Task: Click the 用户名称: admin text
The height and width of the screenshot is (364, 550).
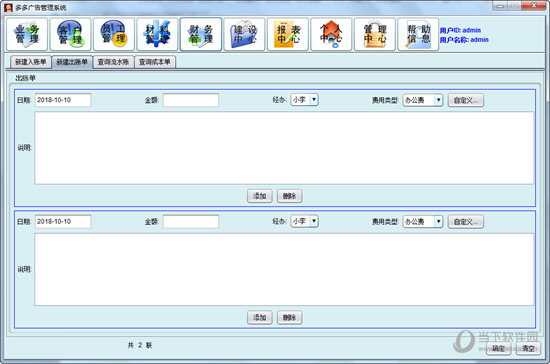Action: coord(464,40)
